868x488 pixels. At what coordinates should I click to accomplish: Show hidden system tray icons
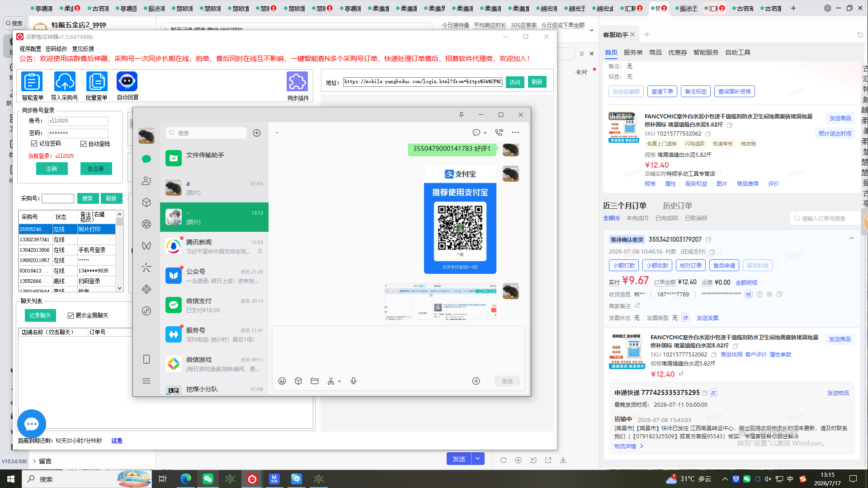(x=725, y=479)
